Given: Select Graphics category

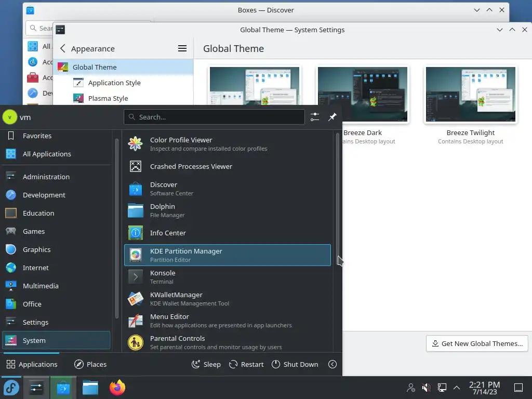Looking at the screenshot, I should 56,250.
